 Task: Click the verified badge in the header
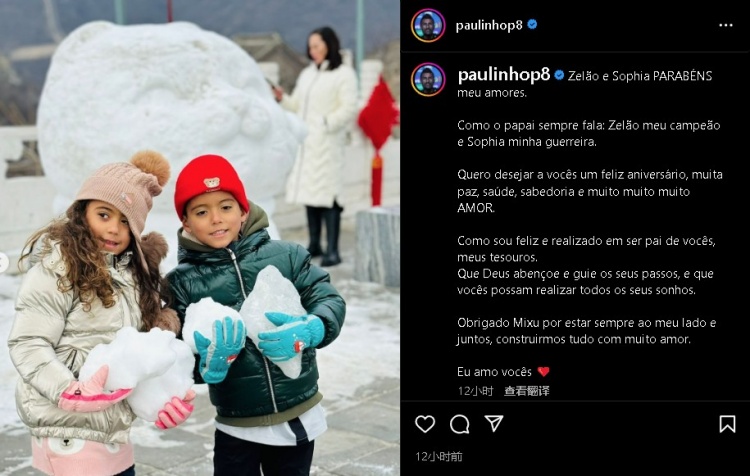coord(532,24)
